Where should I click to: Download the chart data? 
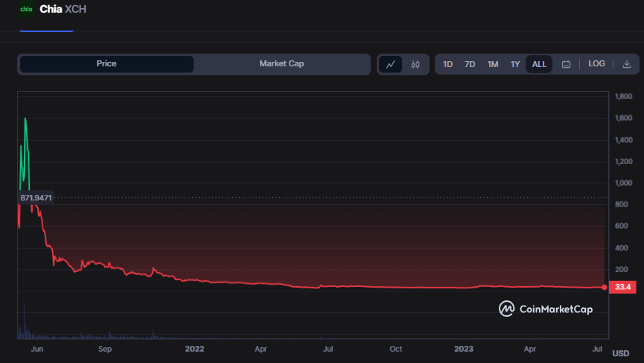[x=627, y=64]
